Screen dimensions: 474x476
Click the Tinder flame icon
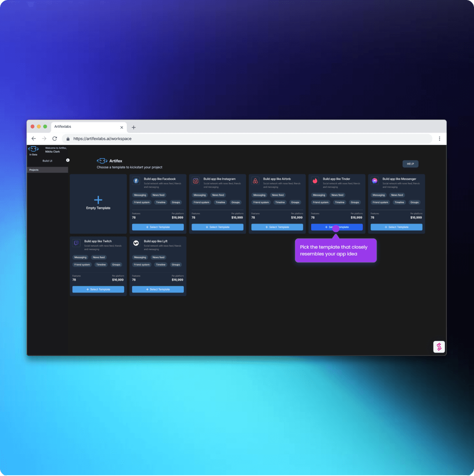pyautogui.click(x=315, y=181)
